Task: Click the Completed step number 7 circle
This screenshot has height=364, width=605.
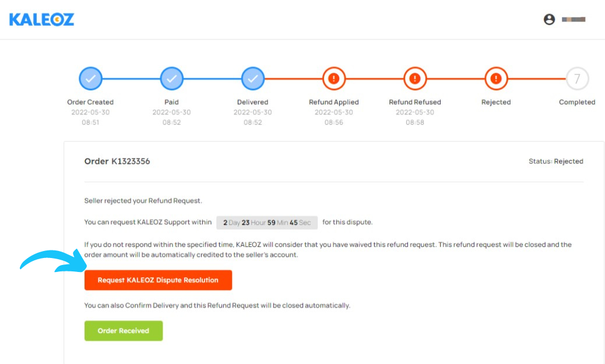Action: tap(577, 79)
